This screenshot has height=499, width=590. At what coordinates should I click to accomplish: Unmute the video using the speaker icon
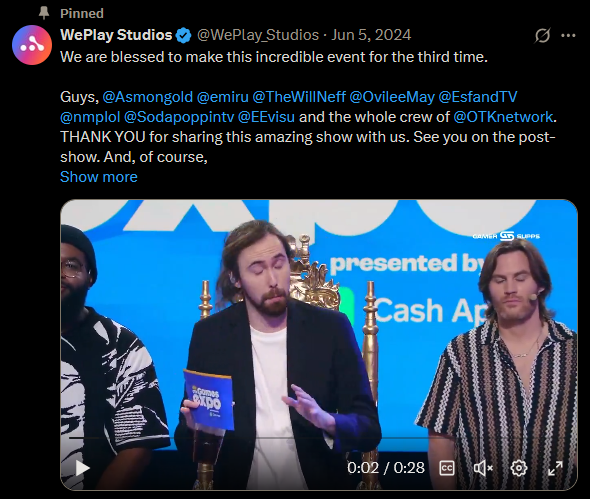(483, 468)
